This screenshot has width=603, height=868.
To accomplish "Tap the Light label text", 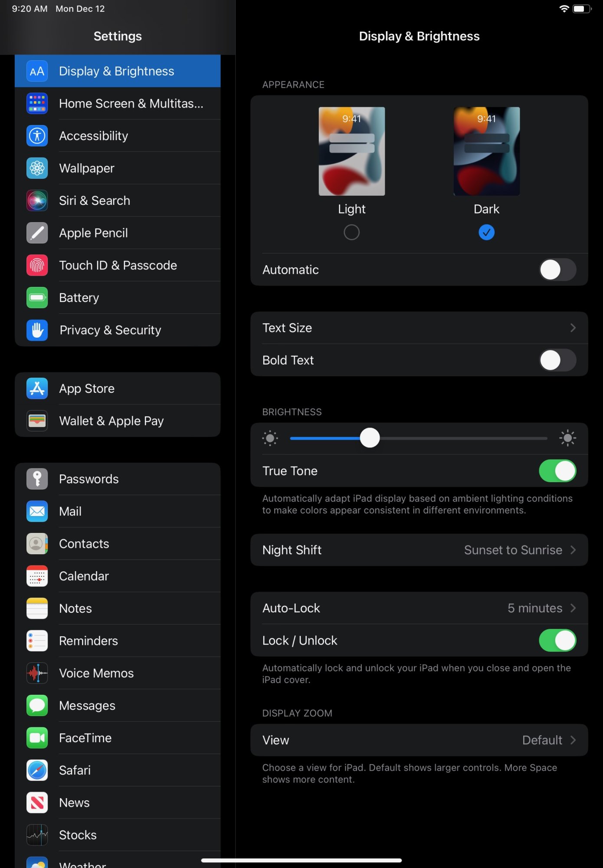I will 352,209.
